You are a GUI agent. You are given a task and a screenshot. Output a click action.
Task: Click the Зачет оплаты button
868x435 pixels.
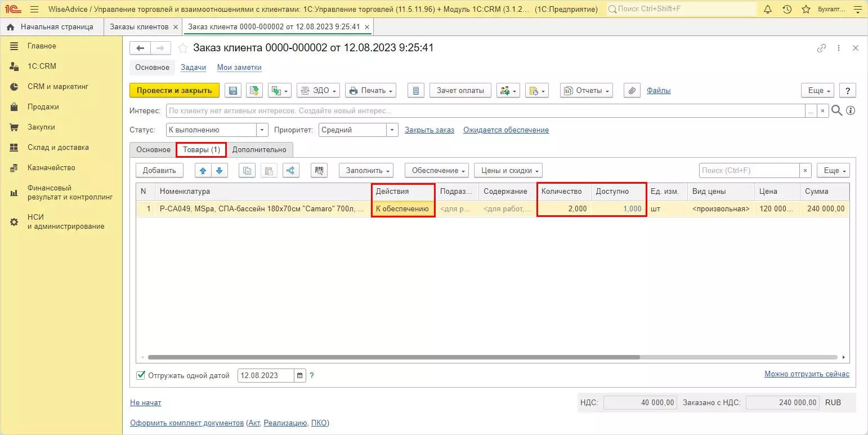pos(460,90)
